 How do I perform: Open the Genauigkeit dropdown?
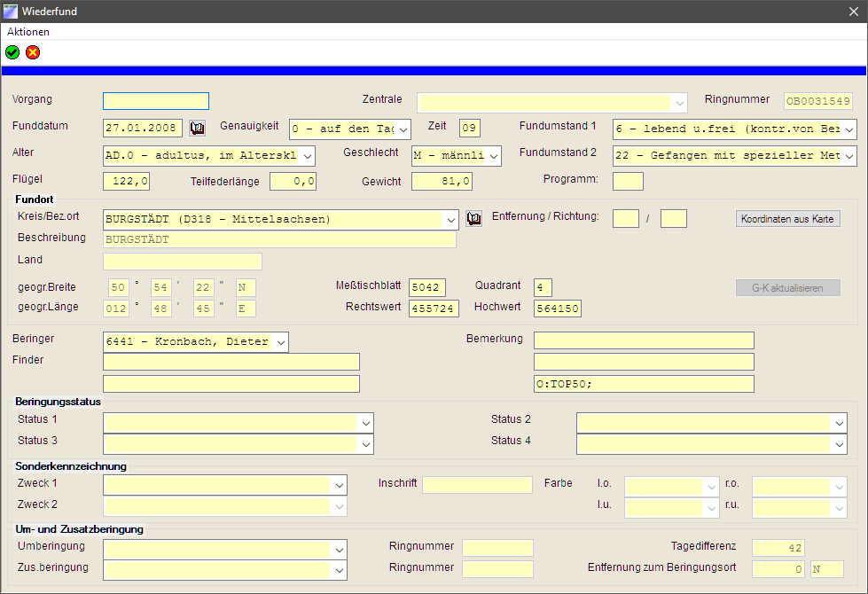[403, 129]
